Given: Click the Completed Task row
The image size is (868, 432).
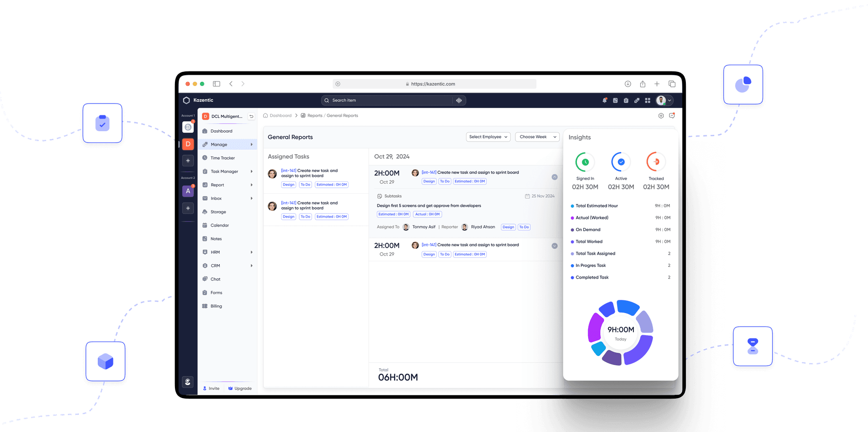Looking at the screenshot, I should 620,277.
